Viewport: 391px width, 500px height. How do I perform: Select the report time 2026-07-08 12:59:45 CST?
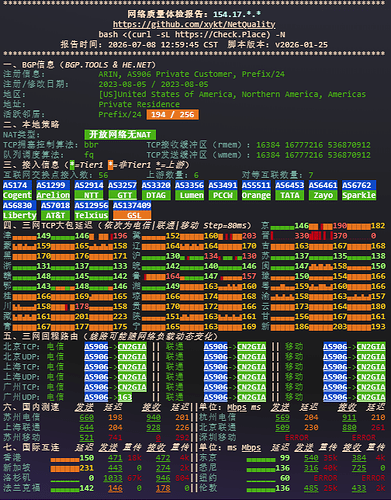(x=163, y=45)
